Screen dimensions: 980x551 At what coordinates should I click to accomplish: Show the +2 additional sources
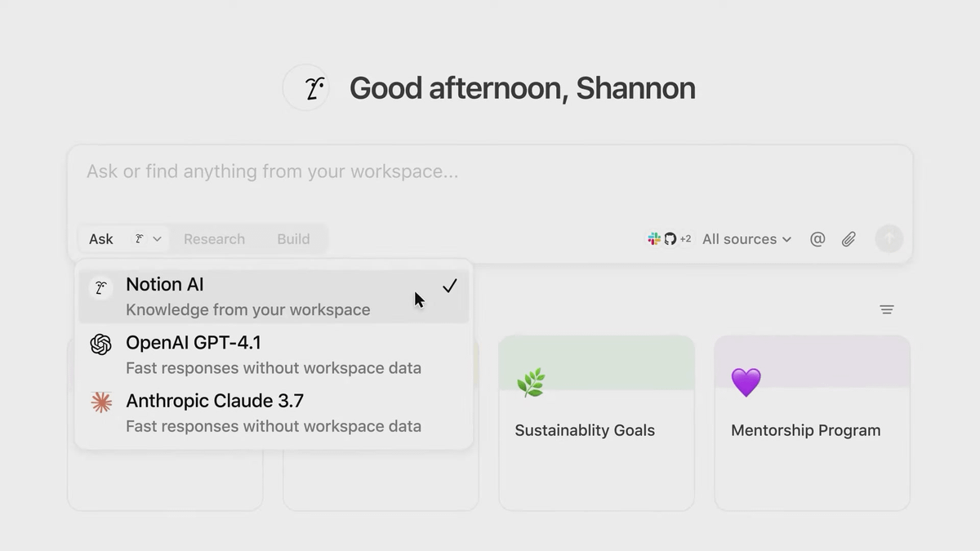pos(685,239)
